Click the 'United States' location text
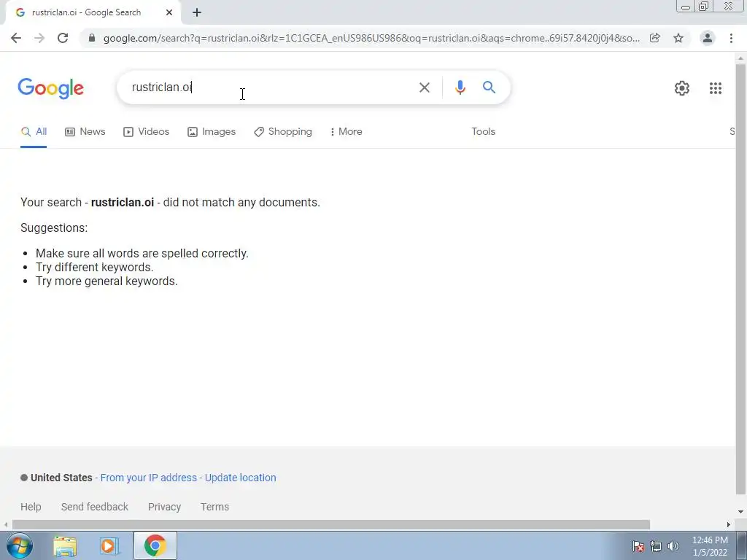This screenshot has height=560, width=747. tap(61, 478)
